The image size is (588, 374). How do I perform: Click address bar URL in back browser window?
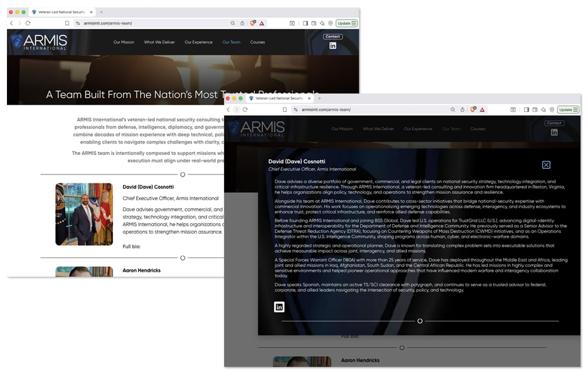click(x=108, y=23)
